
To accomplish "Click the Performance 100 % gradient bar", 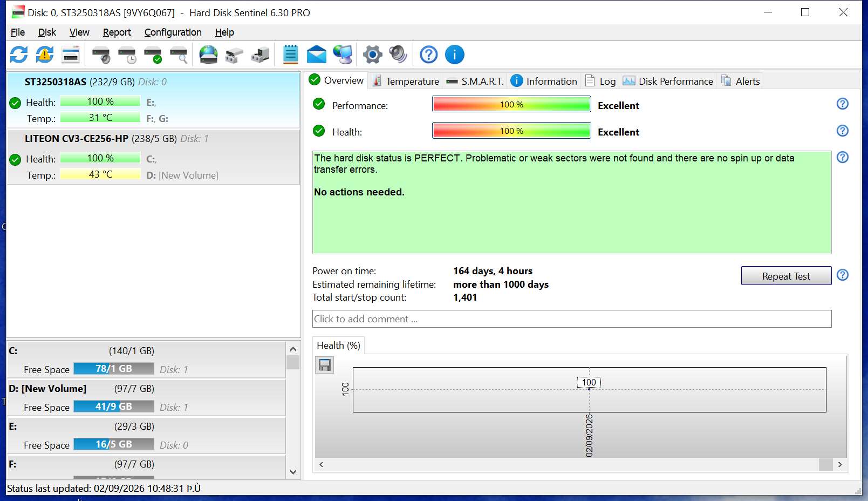I will [511, 104].
